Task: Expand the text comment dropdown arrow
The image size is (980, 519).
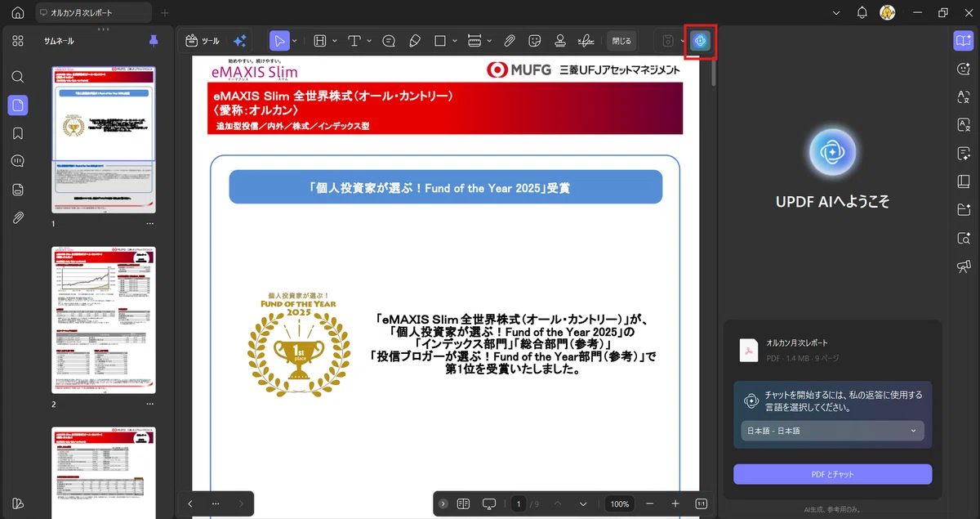Action: [370, 41]
